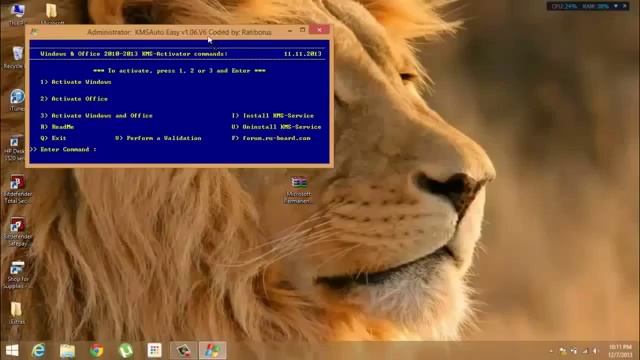Open the console window's system menu icon

(x=34, y=31)
